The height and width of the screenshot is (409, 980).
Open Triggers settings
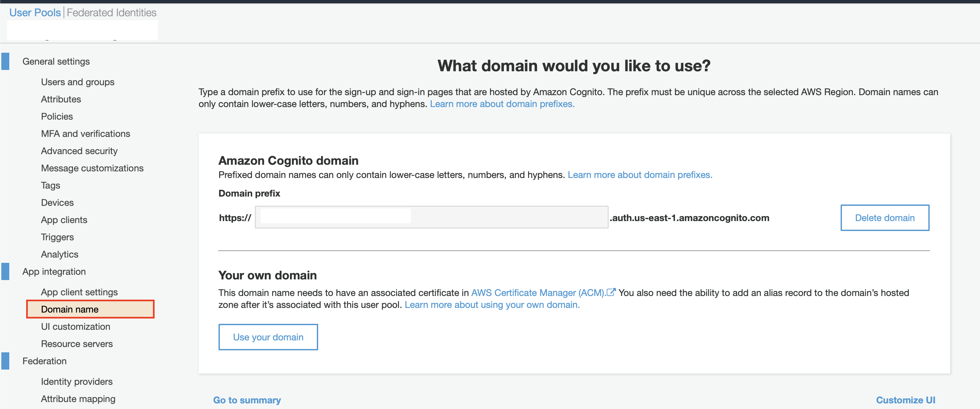(x=58, y=237)
